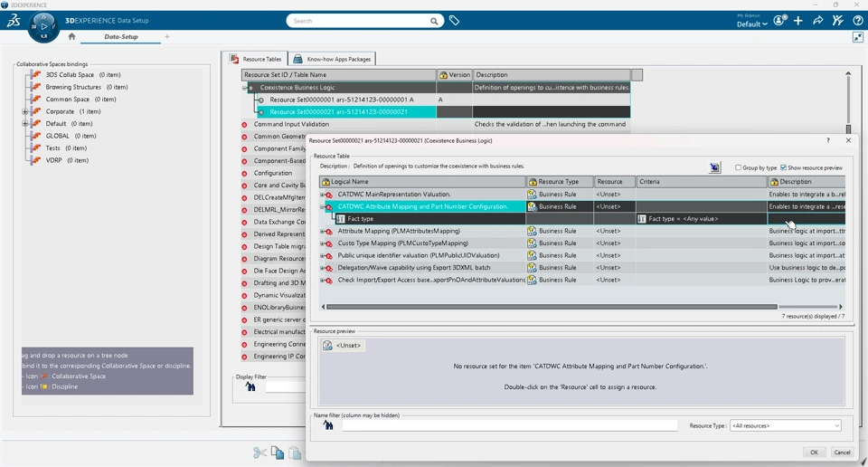Select Public unique identifier valuation row
Viewport: 868px width, 467px height.
click(x=419, y=255)
